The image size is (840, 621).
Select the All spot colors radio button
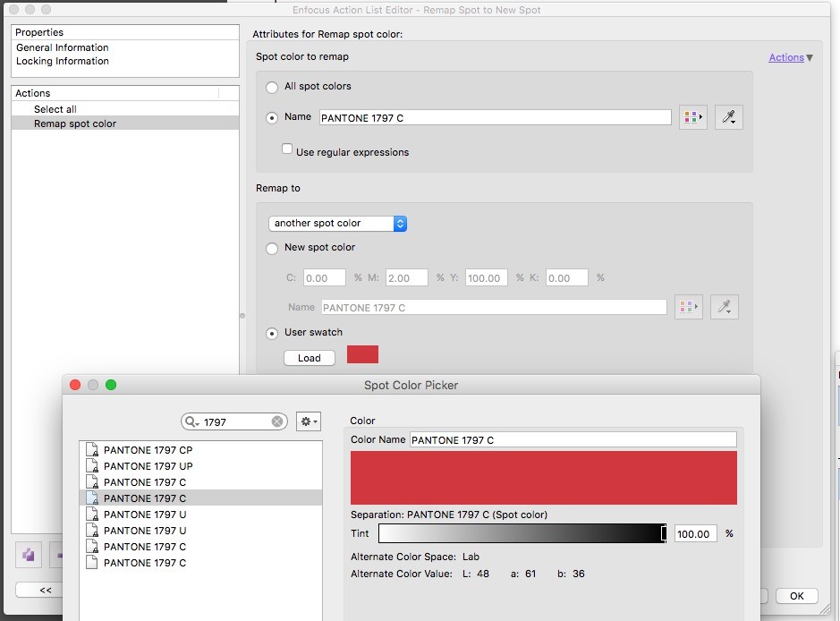tap(272, 87)
